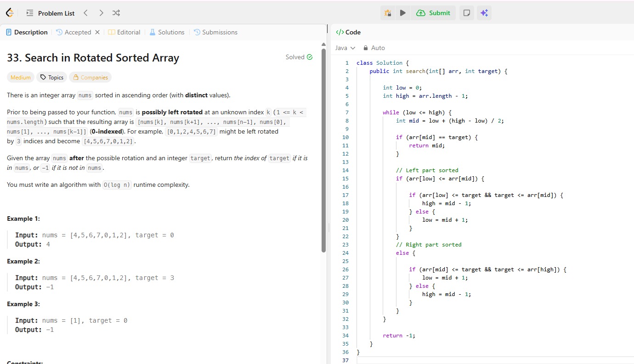Open the notes sticky icon

click(466, 13)
